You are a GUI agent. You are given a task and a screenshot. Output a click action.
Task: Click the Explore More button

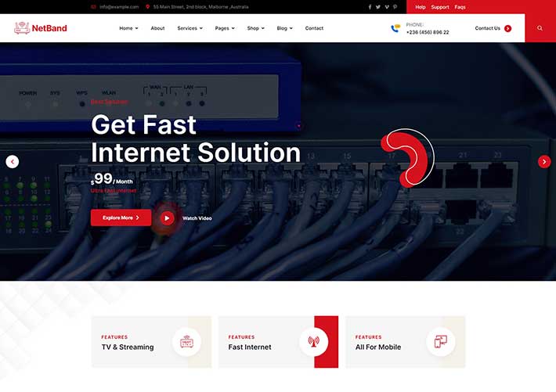coord(121,218)
